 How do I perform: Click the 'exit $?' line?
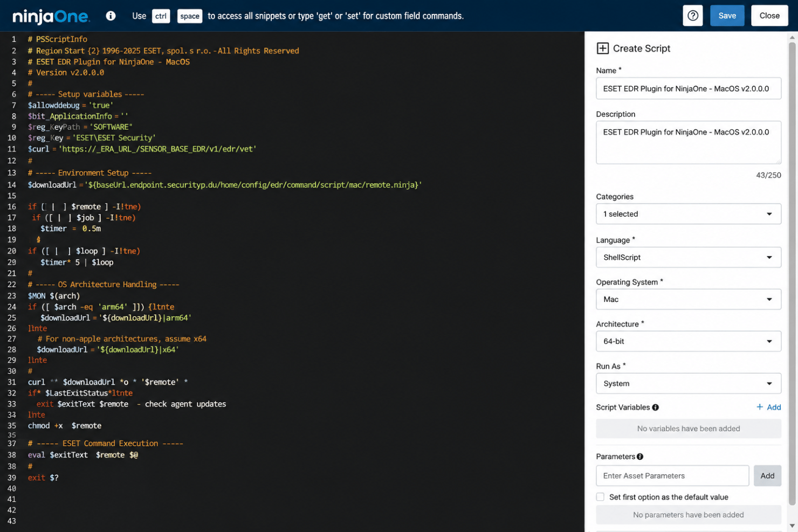pos(43,478)
